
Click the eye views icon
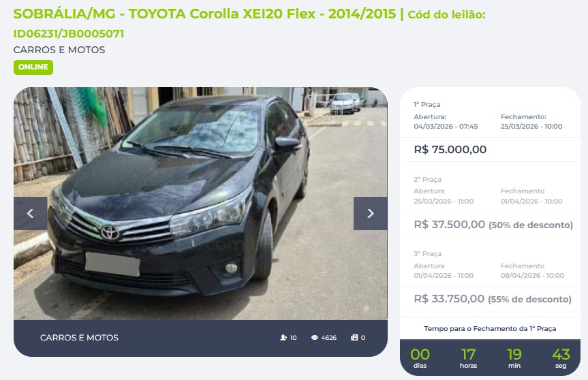(315, 338)
